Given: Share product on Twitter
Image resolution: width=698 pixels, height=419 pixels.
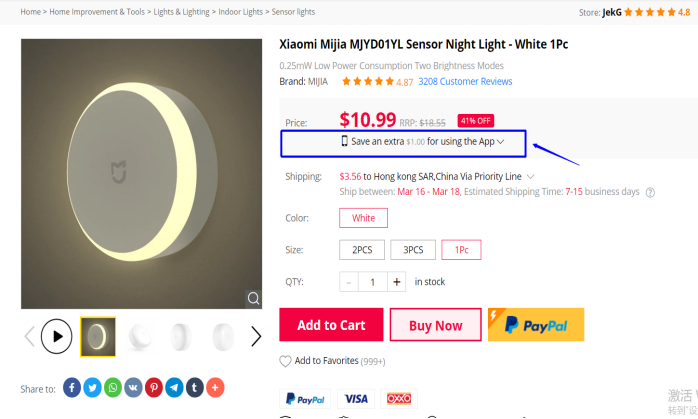Looking at the screenshot, I should pyautogui.click(x=92, y=387).
